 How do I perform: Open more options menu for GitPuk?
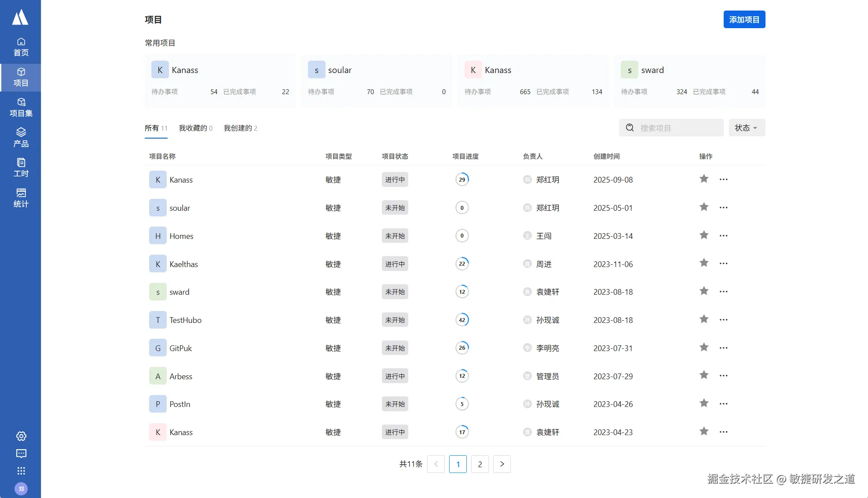pos(723,348)
